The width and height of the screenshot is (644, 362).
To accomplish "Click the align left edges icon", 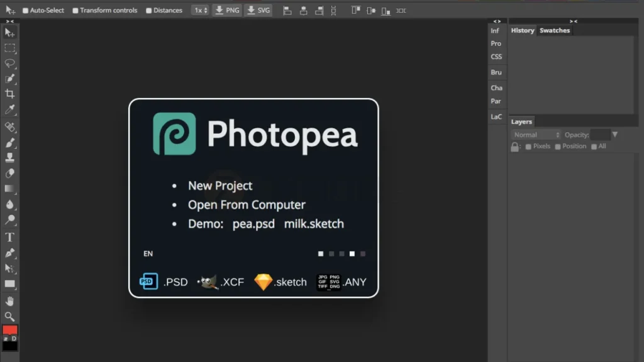I will click(x=287, y=10).
